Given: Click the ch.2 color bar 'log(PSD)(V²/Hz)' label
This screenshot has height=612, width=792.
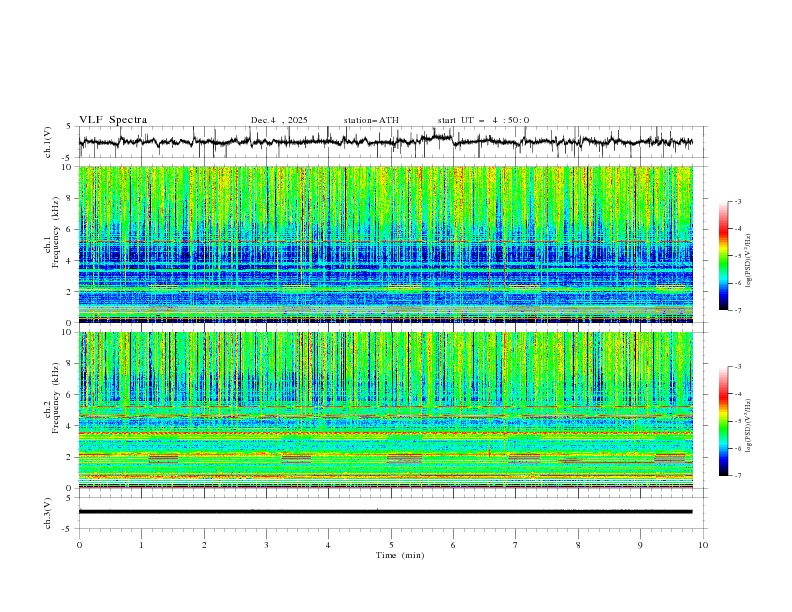Looking at the screenshot, I should [748, 426].
